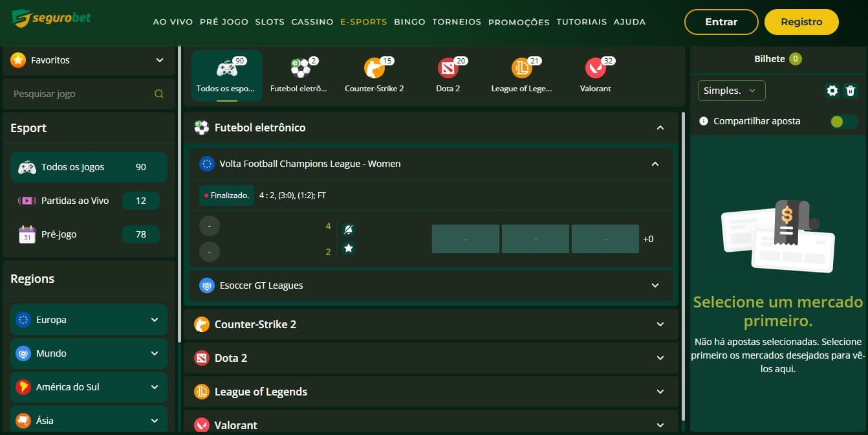This screenshot has width=868, height=435.
Task: Expand the League of Legends section
Action: pos(660,392)
